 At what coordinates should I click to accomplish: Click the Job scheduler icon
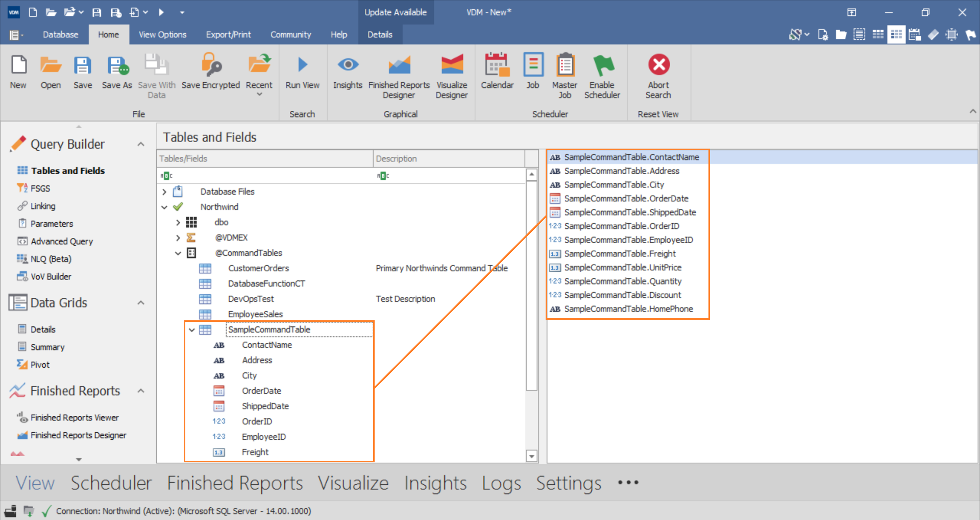tap(533, 65)
